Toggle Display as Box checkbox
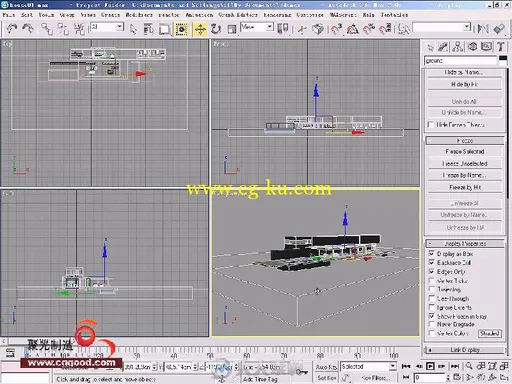 tap(432, 253)
